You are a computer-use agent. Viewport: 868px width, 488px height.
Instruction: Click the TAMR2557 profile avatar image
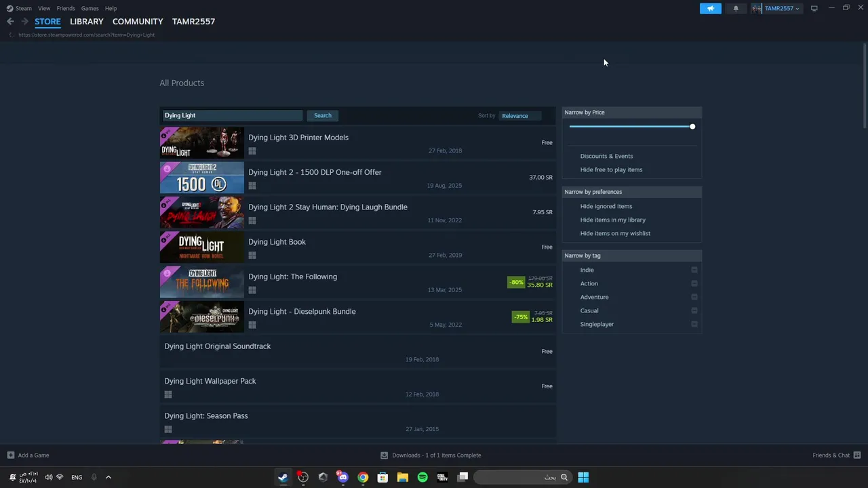point(757,8)
